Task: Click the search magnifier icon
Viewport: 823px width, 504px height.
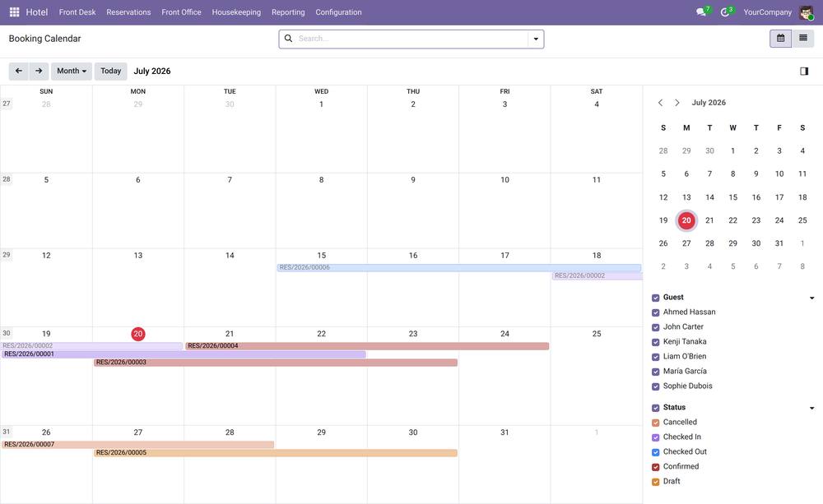Action: (288, 39)
